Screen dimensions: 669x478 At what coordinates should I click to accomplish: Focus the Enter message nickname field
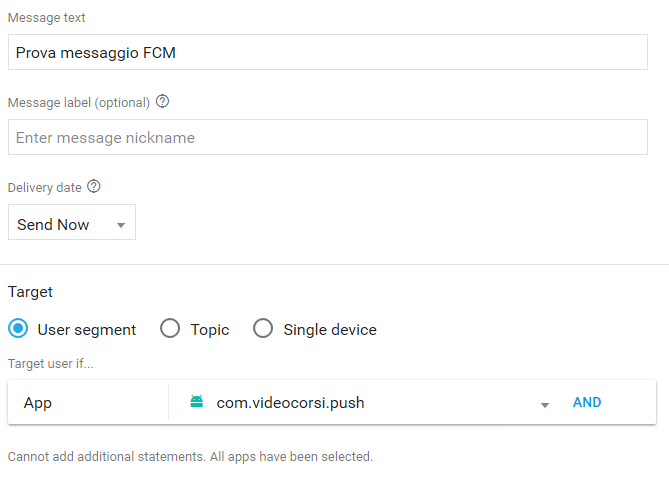pyautogui.click(x=327, y=138)
